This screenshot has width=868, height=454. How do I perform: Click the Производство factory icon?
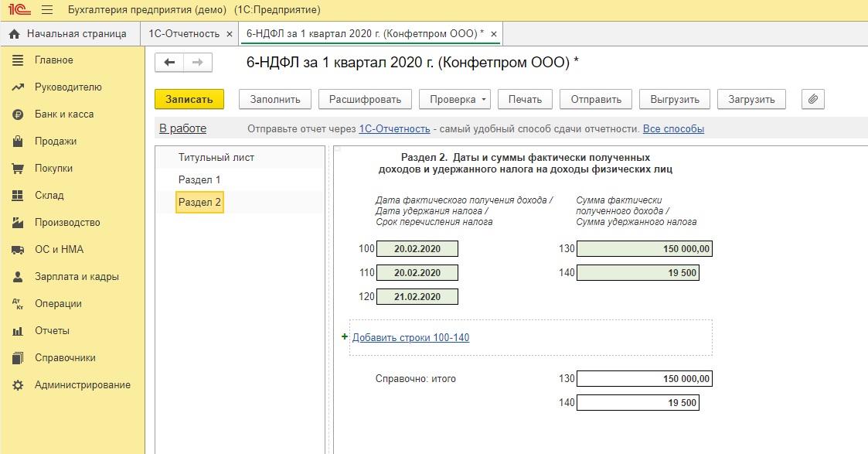18,223
